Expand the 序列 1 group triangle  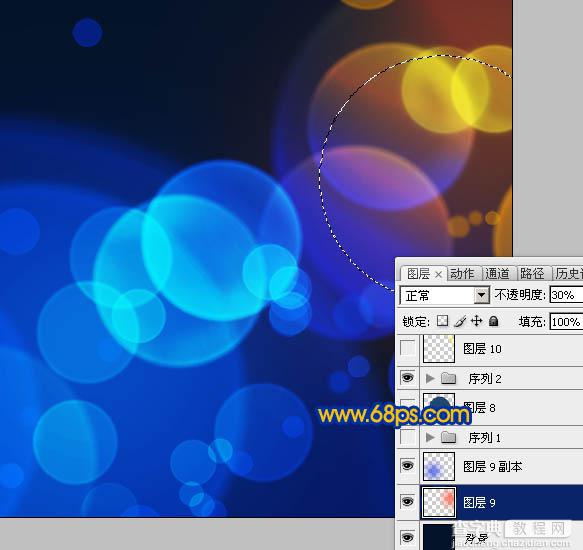pos(430,438)
